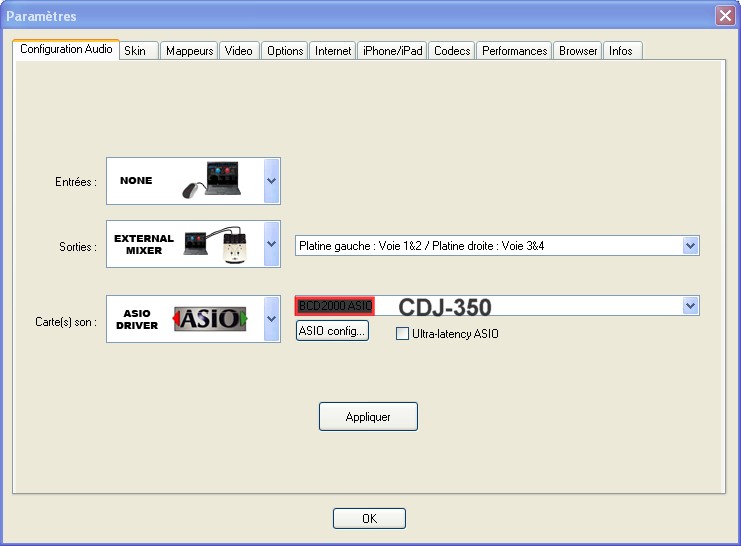Expand the ASIO DRIVER dropdown arrow

click(x=271, y=319)
